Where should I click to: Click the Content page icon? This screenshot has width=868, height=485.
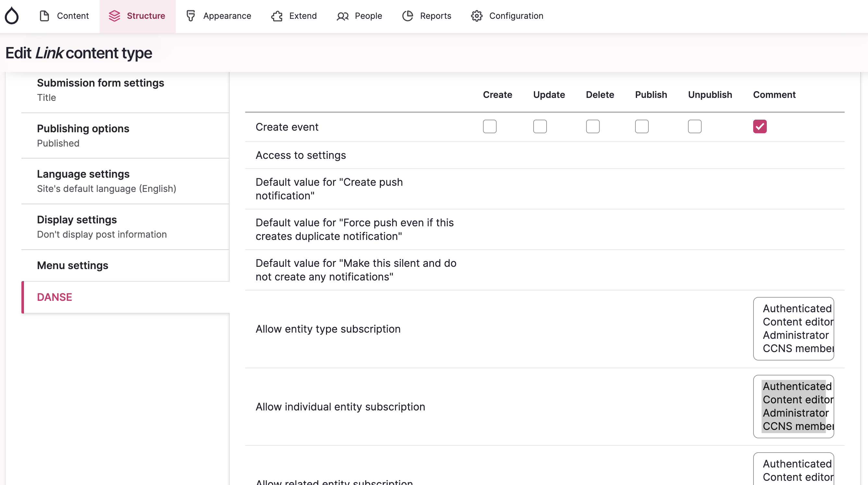(44, 16)
